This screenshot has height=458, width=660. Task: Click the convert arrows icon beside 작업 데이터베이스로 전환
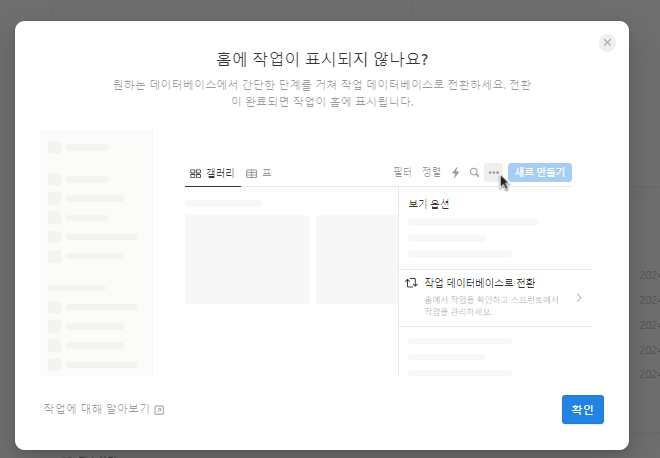coord(411,283)
